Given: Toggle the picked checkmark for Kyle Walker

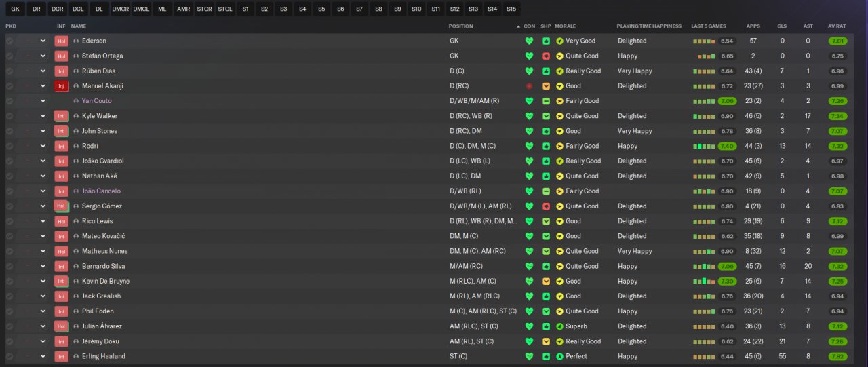Looking at the screenshot, I should [x=9, y=116].
